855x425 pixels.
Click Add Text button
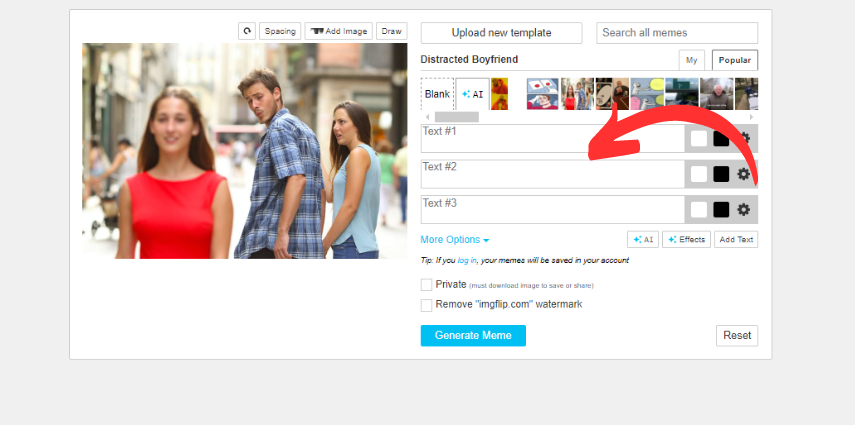click(736, 240)
